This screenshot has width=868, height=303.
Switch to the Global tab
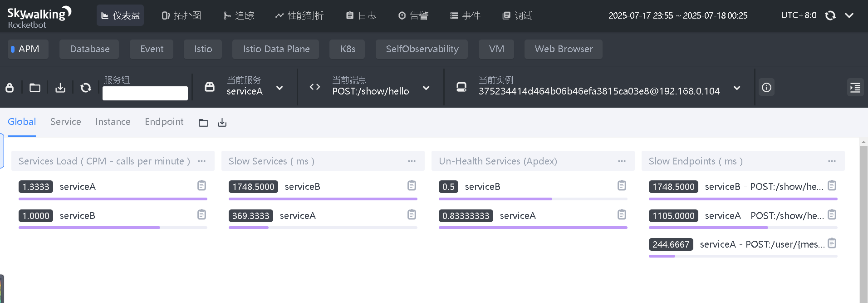point(22,122)
